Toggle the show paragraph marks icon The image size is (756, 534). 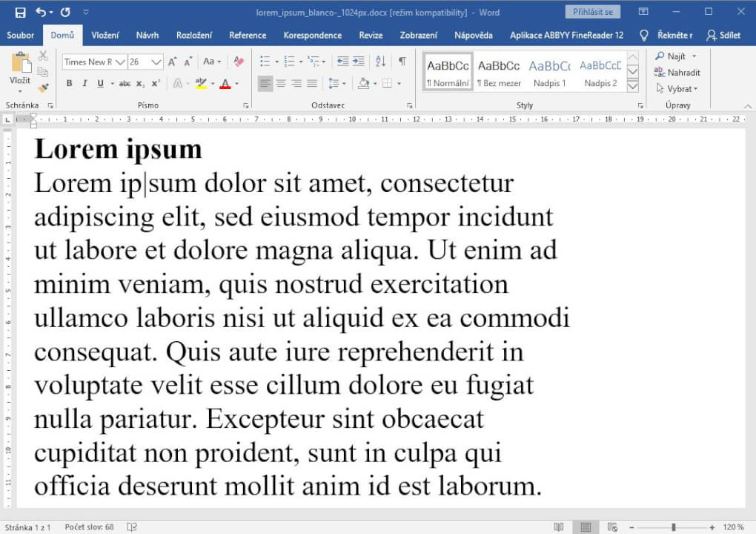point(402,62)
